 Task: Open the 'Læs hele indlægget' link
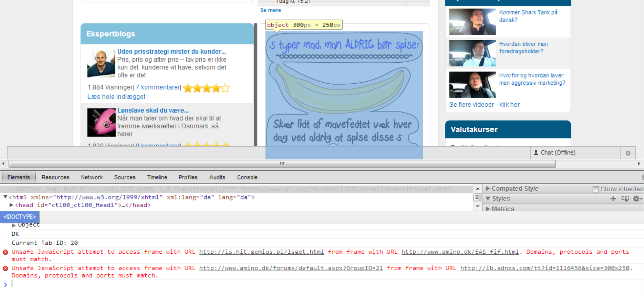tap(116, 97)
